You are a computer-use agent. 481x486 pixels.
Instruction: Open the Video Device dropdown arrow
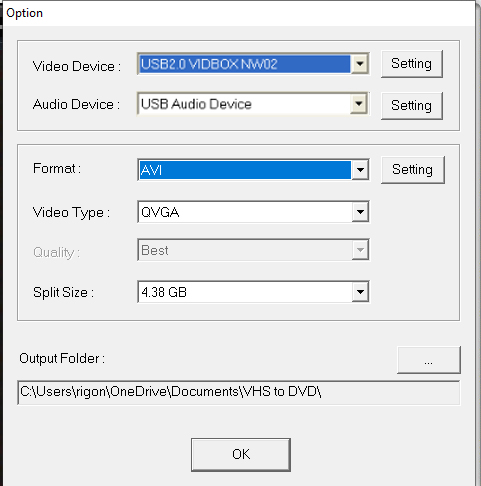click(360, 63)
